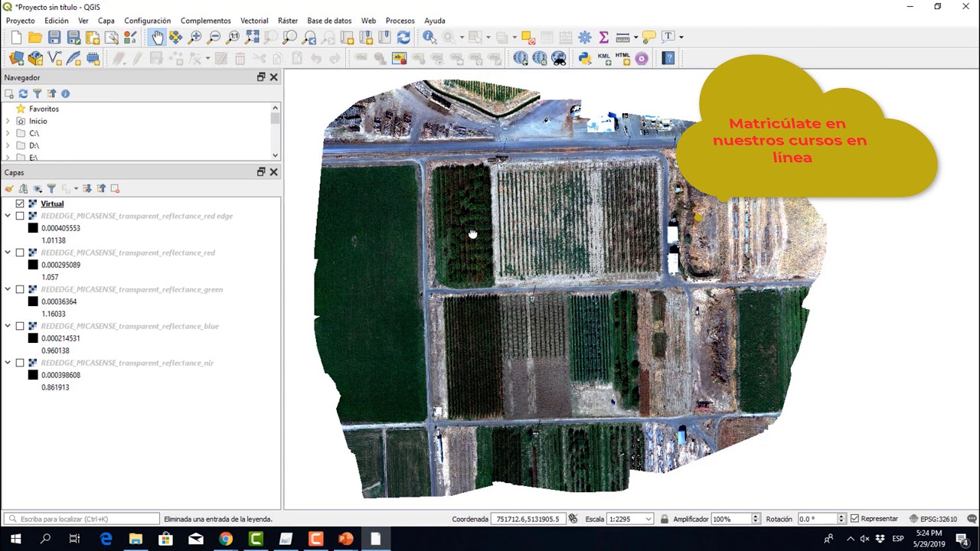Screen dimensions: 980x551
Task: Open Layer Styling brush icon in Capas
Action: pyautogui.click(x=9, y=188)
